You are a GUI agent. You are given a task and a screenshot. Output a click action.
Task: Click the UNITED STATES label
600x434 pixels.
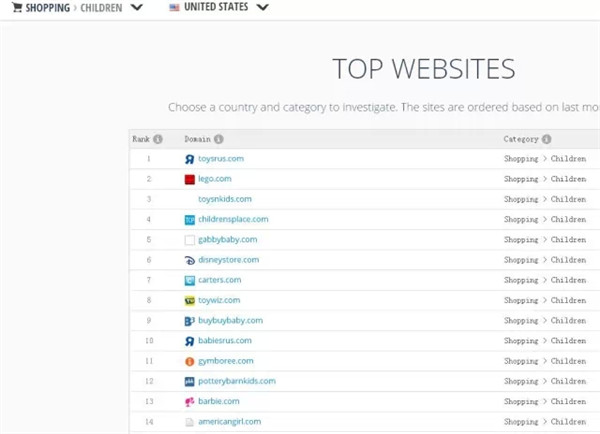[x=216, y=7]
